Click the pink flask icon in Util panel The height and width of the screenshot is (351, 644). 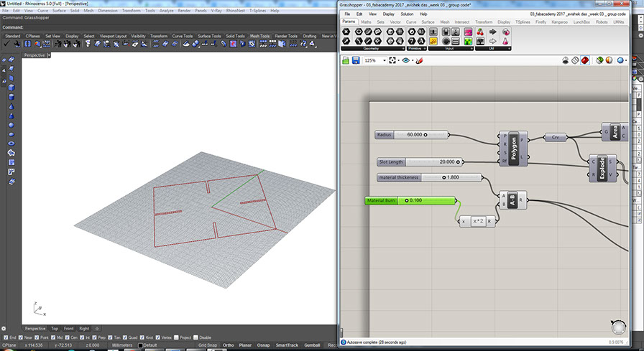505,41
